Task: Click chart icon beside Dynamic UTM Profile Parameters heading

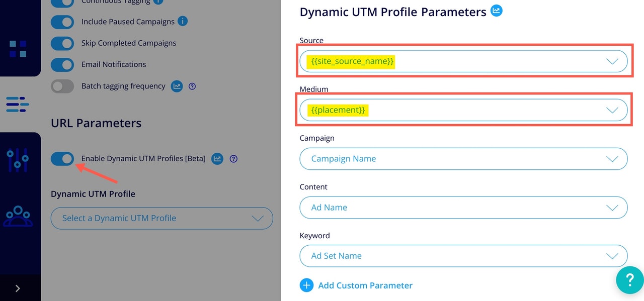Action: [x=497, y=11]
